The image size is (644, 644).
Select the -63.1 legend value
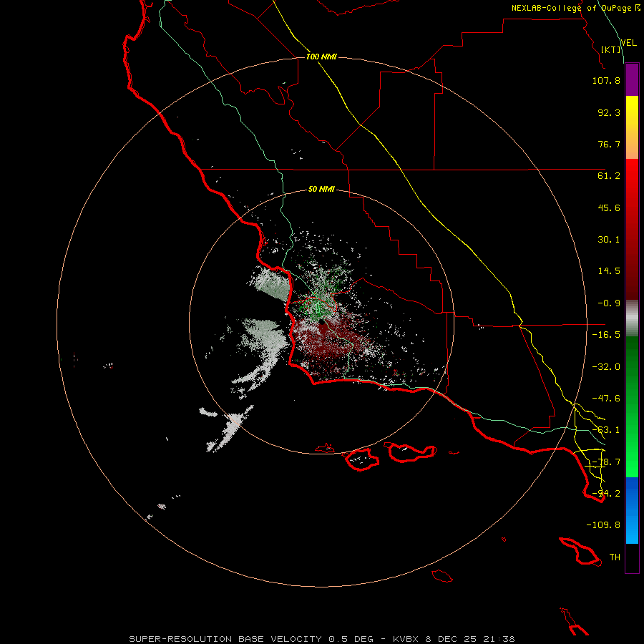tap(606, 430)
